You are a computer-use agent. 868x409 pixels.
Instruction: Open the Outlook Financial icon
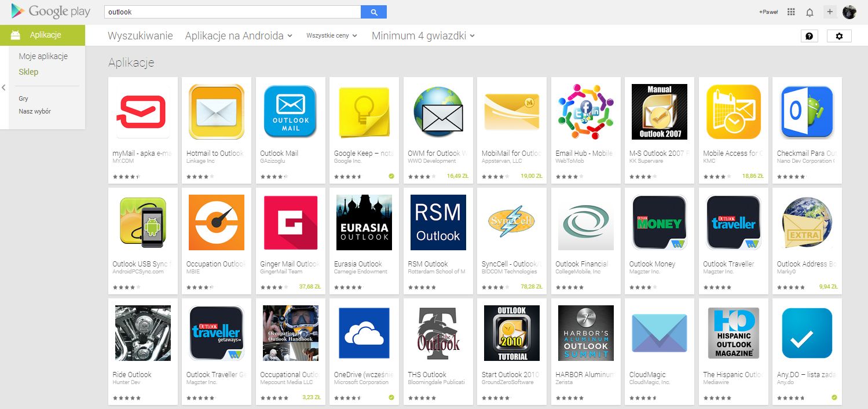pyautogui.click(x=585, y=222)
